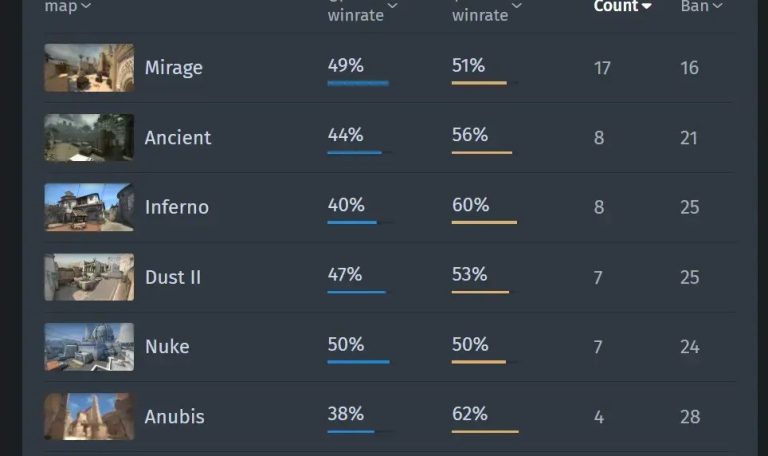The width and height of the screenshot is (768, 456).
Task: Select the Anubis map thumbnail
Action: [89, 416]
